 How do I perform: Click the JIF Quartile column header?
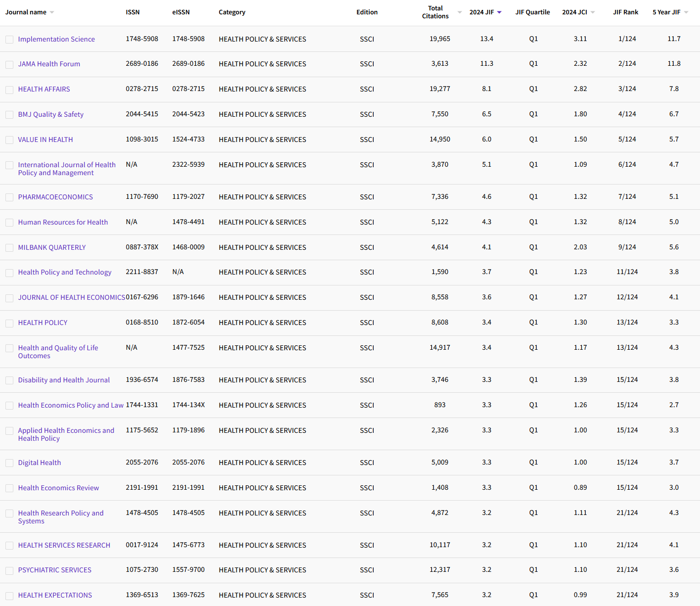tap(532, 12)
